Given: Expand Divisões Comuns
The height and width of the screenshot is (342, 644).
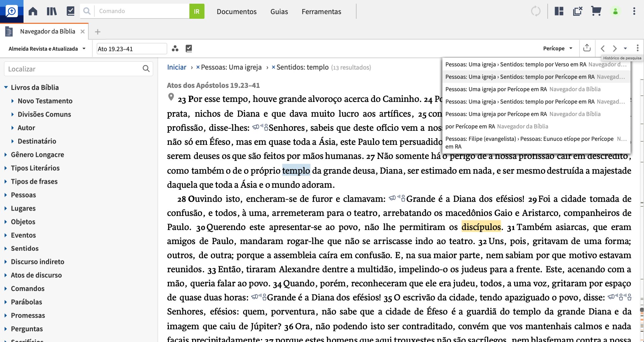Looking at the screenshot, I should [x=12, y=114].
